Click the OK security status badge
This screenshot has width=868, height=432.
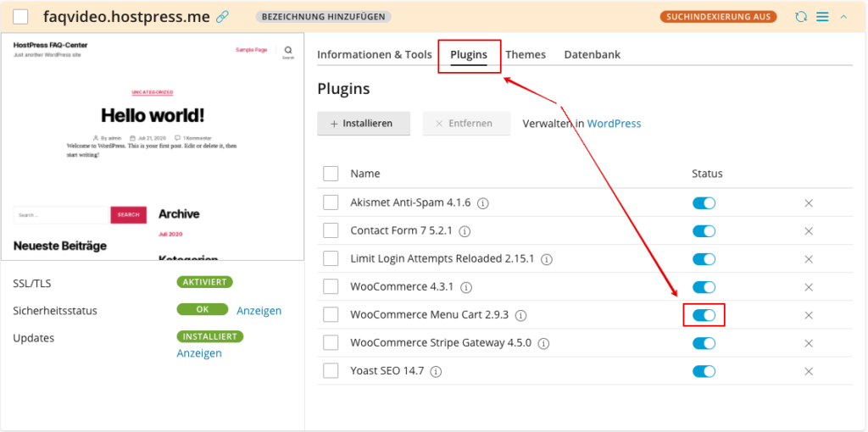coord(203,309)
